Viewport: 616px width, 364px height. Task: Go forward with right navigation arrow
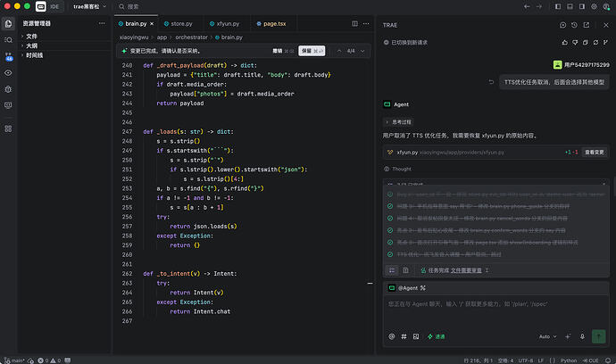pos(539,6)
